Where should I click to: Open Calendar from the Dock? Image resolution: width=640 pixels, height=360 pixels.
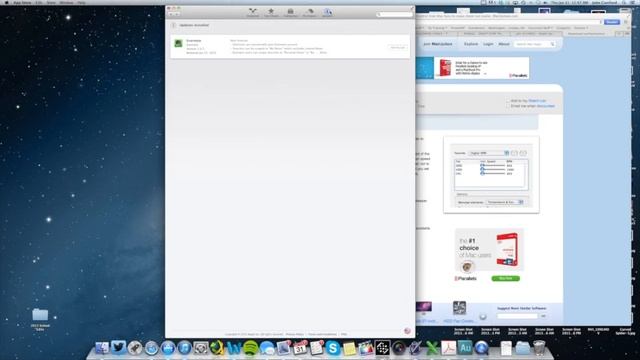pos(300,348)
